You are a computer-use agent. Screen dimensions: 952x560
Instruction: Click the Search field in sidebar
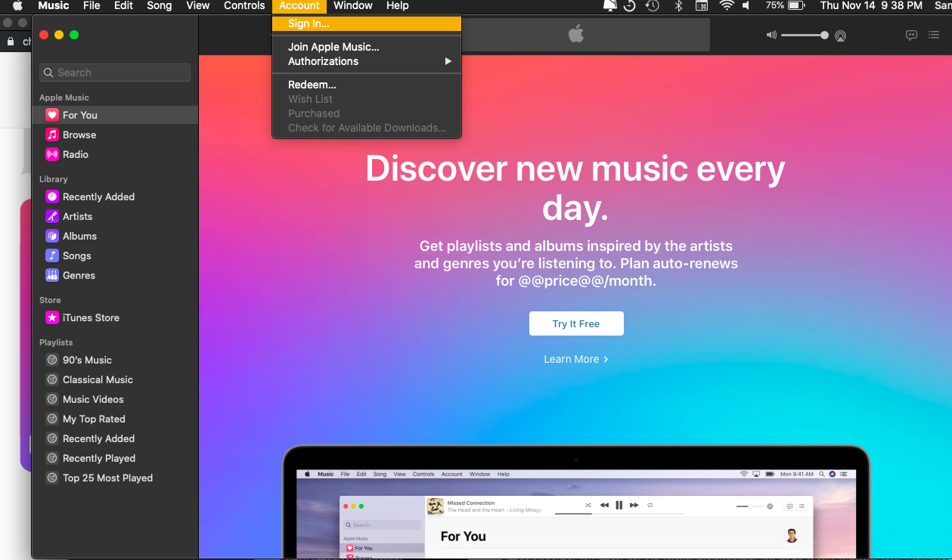[115, 73]
